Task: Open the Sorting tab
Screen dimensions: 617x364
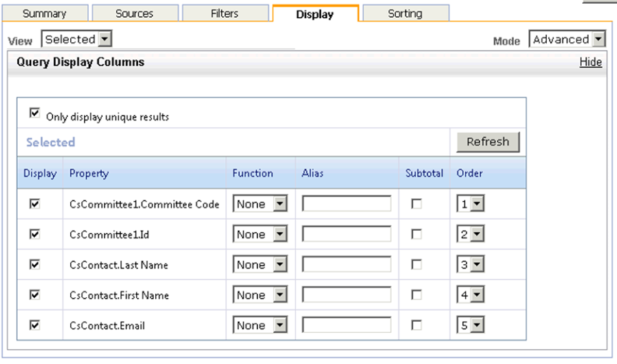Action: (404, 13)
